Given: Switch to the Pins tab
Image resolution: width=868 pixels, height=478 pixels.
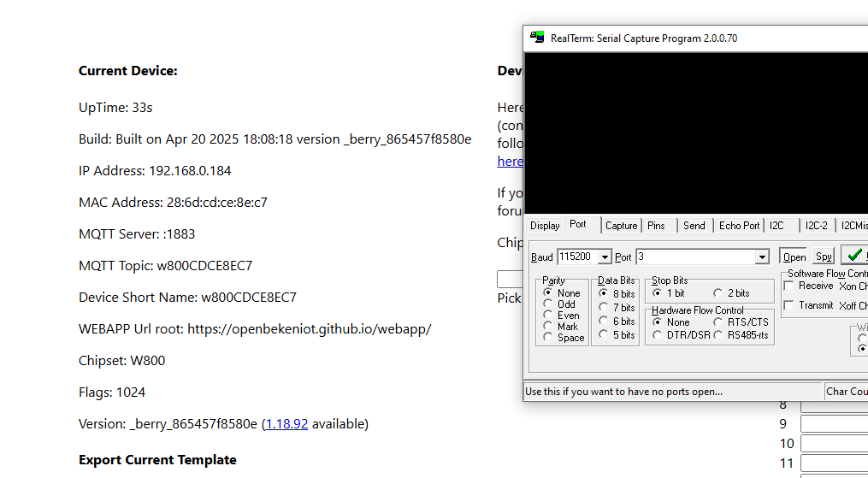Looking at the screenshot, I should pyautogui.click(x=656, y=225).
